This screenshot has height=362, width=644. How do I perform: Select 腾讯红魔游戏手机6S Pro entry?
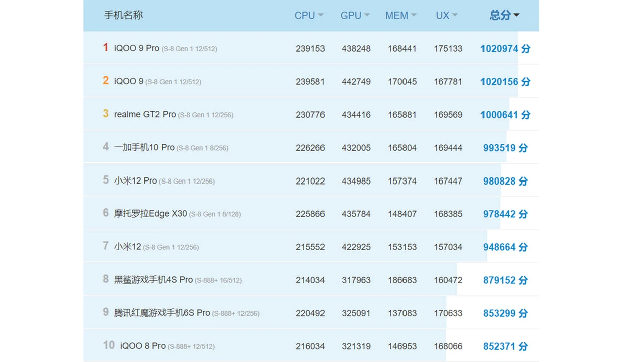coord(162,313)
